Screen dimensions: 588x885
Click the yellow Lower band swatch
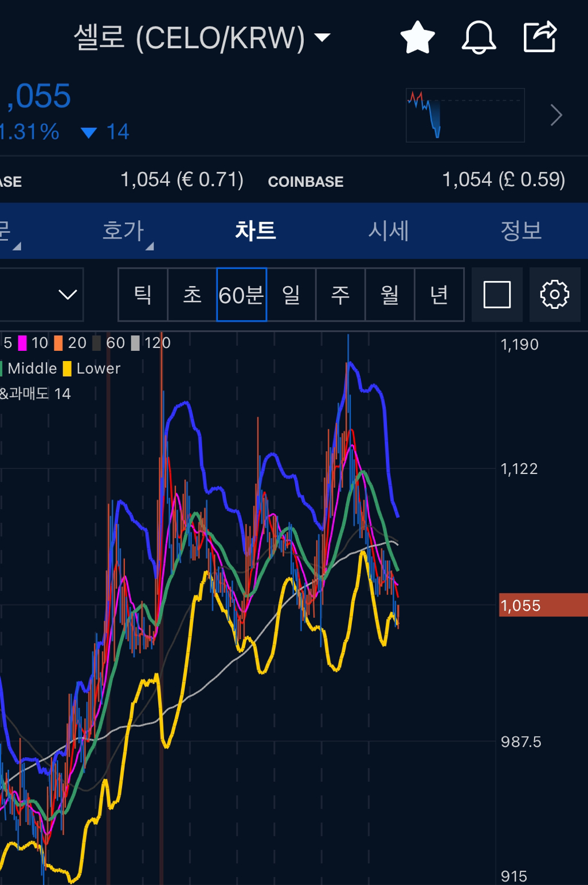coord(67,369)
